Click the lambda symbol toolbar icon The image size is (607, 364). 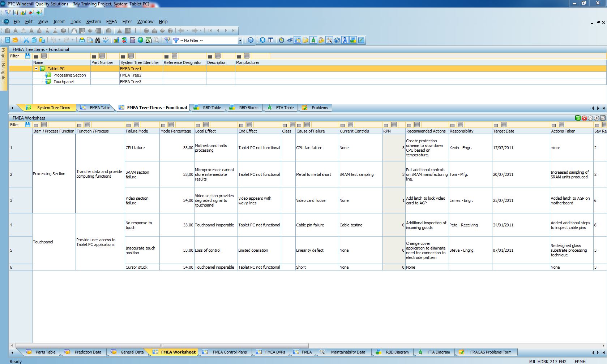[345, 40]
